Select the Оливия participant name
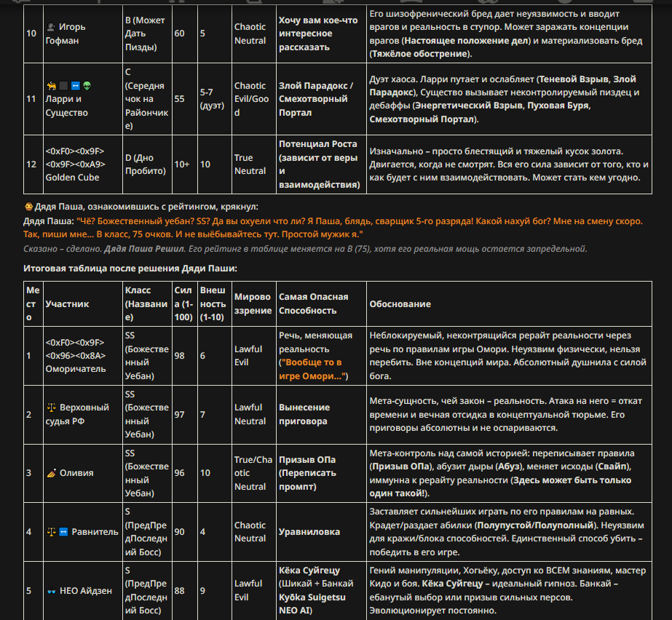This screenshot has width=672, height=620. pos(76,473)
